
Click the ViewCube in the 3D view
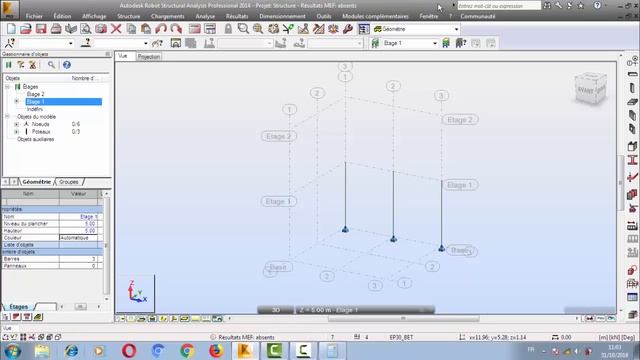[590, 88]
